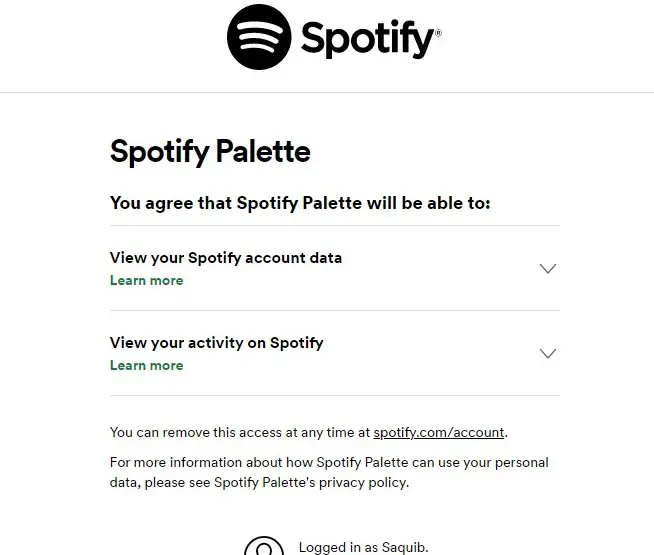654x555 pixels.
Task: Open Learn more under activity on Spotify
Action: [146, 366]
